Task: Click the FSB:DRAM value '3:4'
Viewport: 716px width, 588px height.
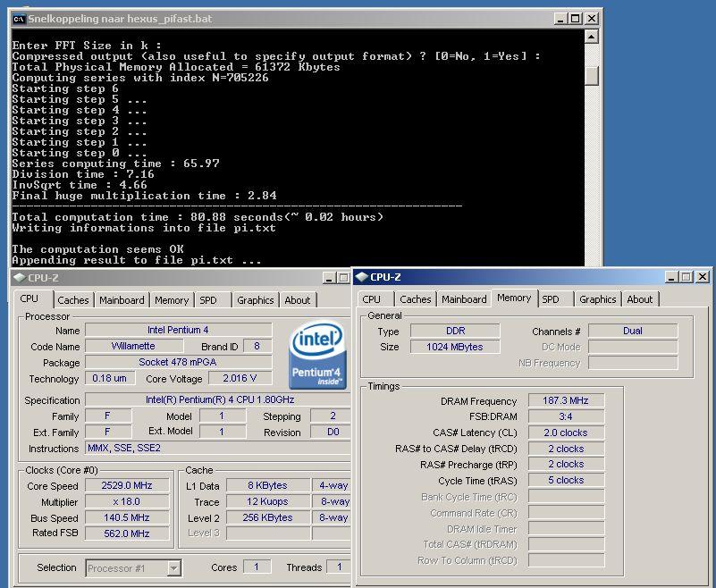Action: [x=566, y=416]
